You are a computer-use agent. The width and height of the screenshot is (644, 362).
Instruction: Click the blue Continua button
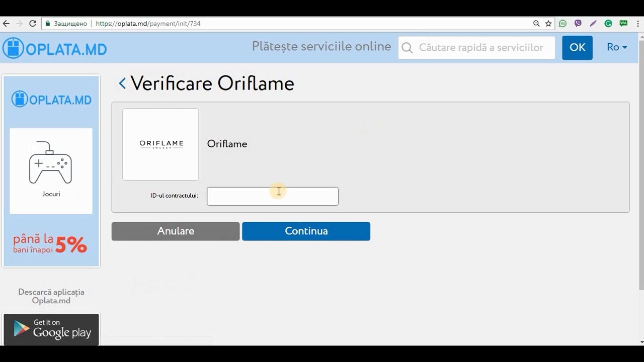(x=306, y=231)
